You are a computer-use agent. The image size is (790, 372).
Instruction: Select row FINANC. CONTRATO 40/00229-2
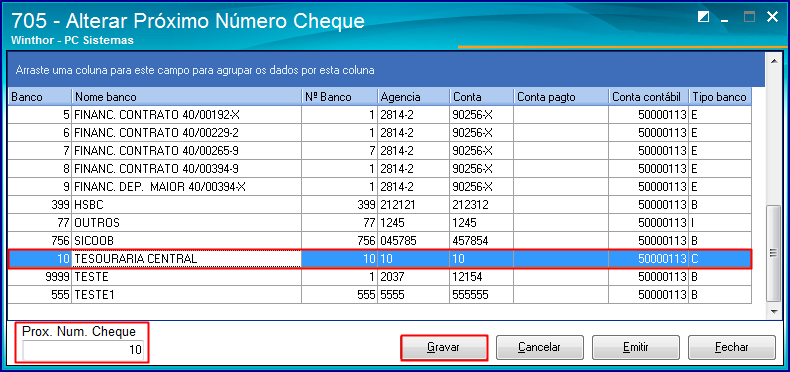380,133
